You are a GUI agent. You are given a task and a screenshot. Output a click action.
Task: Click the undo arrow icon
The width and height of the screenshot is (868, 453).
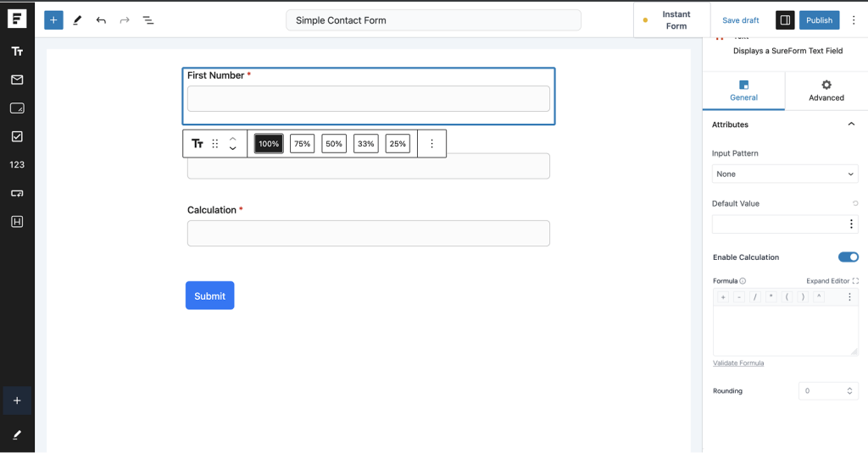[x=101, y=20]
